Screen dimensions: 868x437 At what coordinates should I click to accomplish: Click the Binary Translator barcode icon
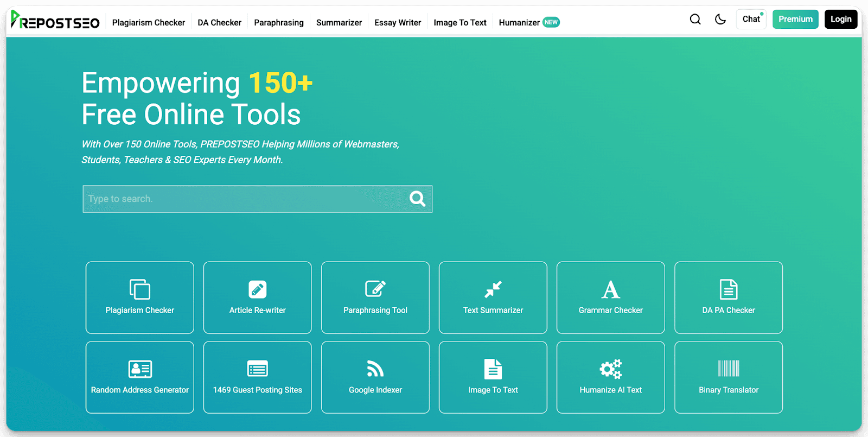click(x=729, y=369)
